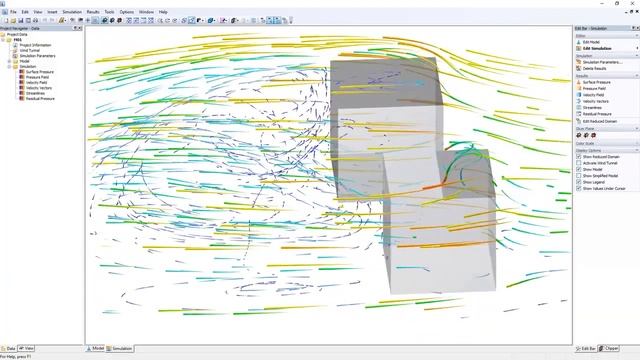Click the New file toolbar icon
Viewport: 640px width, 360px height.
click(6, 20)
